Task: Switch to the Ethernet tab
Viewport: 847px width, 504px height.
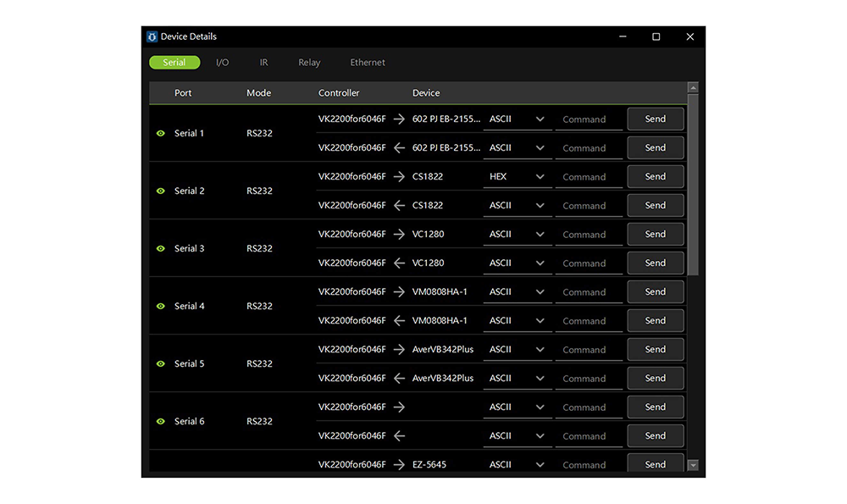Action: click(x=368, y=63)
